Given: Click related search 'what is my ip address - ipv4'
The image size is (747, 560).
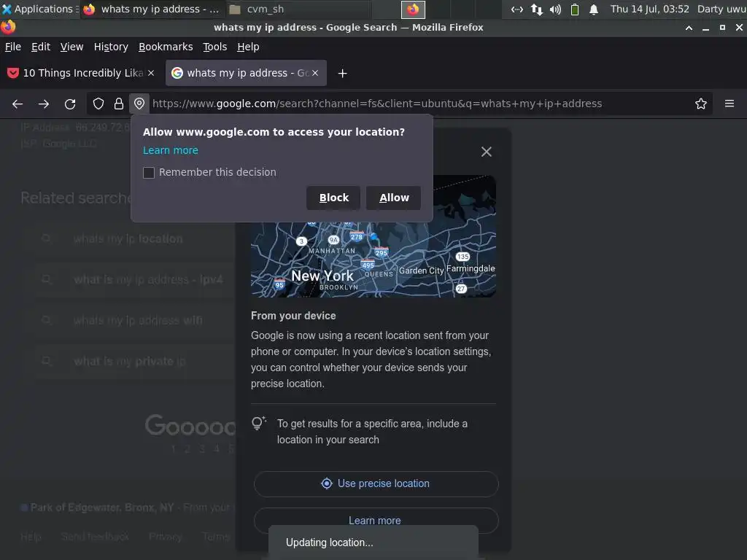Looking at the screenshot, I should coord(148,279).
